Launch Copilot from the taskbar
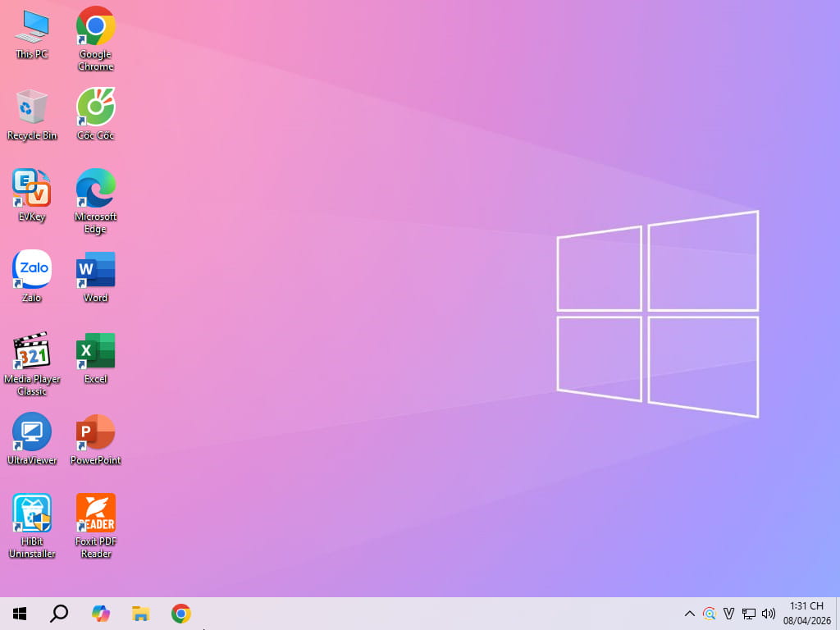The image size is (840, 630). click(100, 614)
